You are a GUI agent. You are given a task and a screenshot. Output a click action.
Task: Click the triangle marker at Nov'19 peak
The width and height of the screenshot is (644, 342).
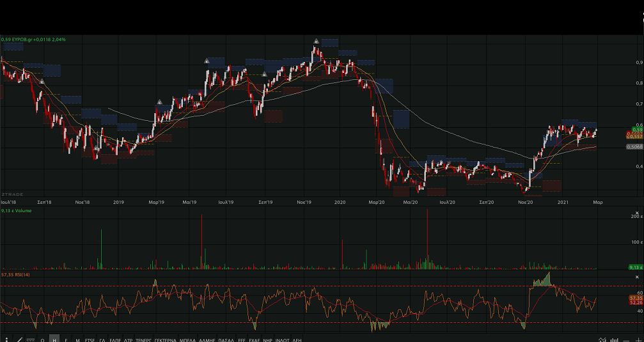click(316, 42)
